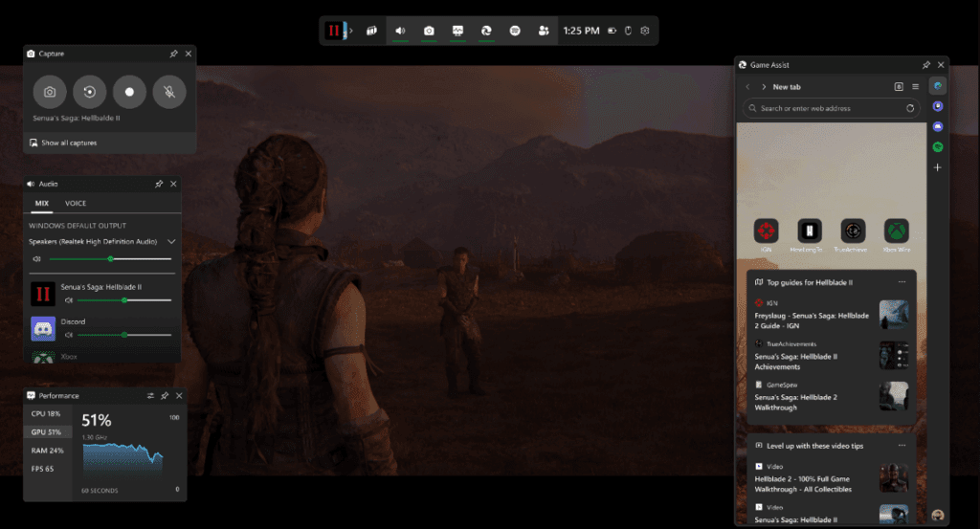The width and height of the screenshot is (980, 529).
Task: Click the 1:25 PM clock in Game Bar
Action: coord(581,31)
